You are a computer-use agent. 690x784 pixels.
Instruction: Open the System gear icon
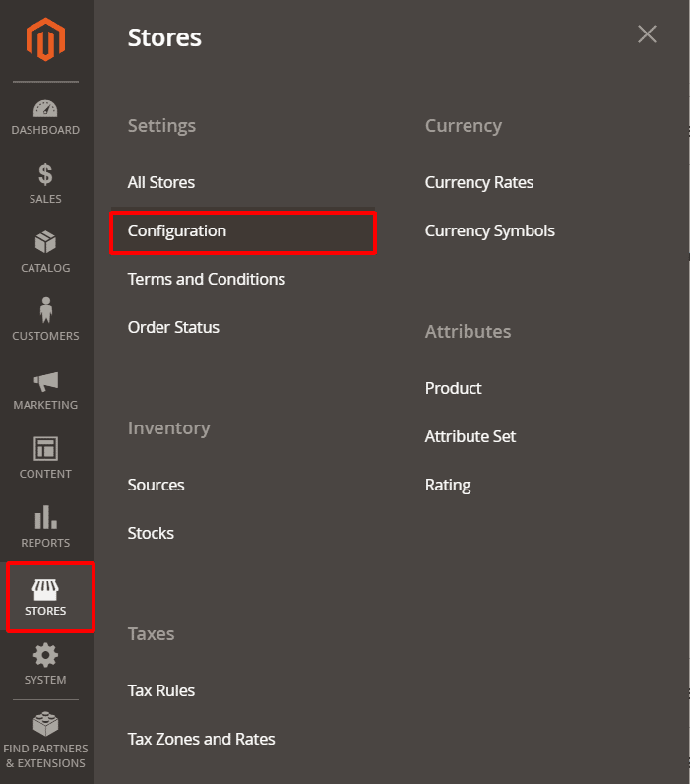[x=46, y=656]
